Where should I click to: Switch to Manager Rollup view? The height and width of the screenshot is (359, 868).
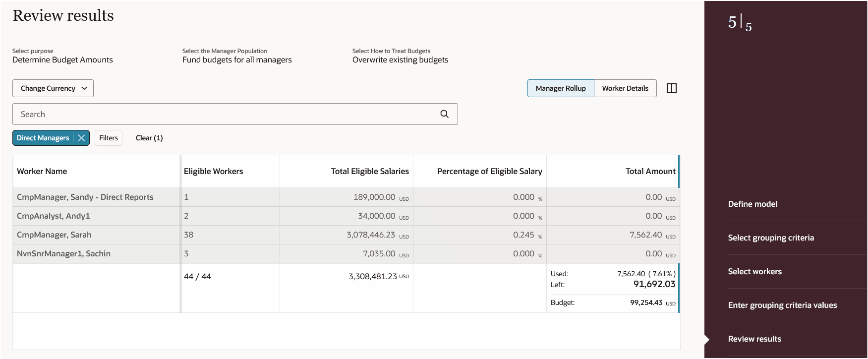pyautogui.click(x=561, y=88)
